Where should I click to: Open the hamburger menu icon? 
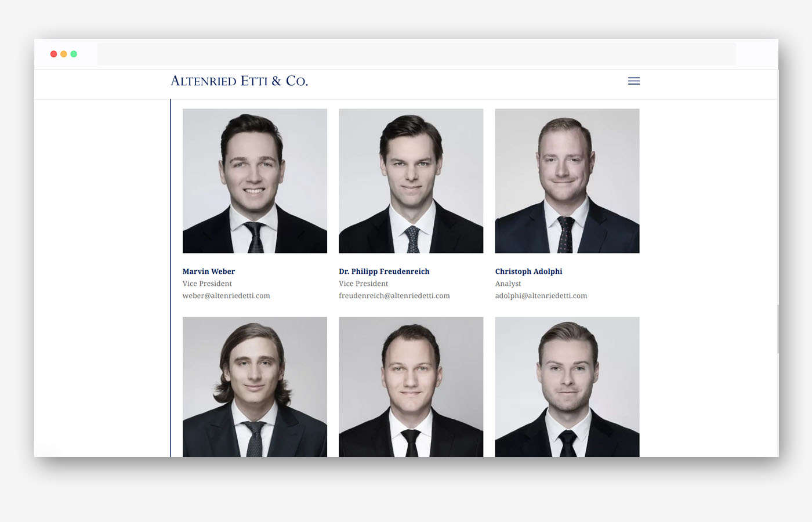634,81
